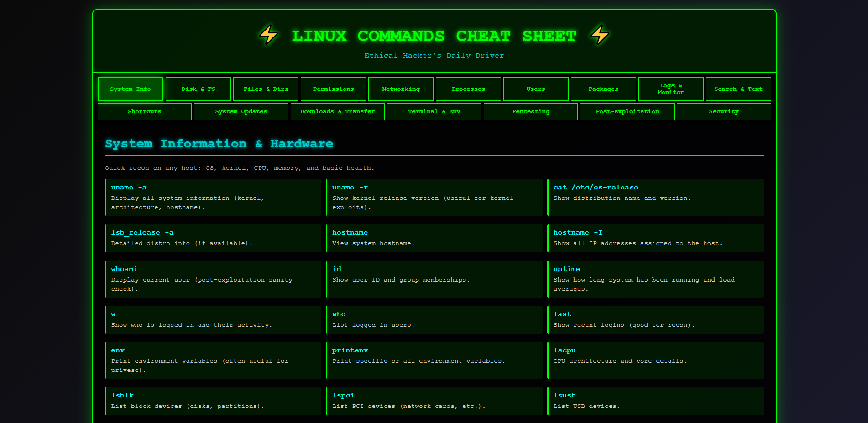Click the hostname -I command entry
This screenshot has width=868, height=423.
[656, 238]
